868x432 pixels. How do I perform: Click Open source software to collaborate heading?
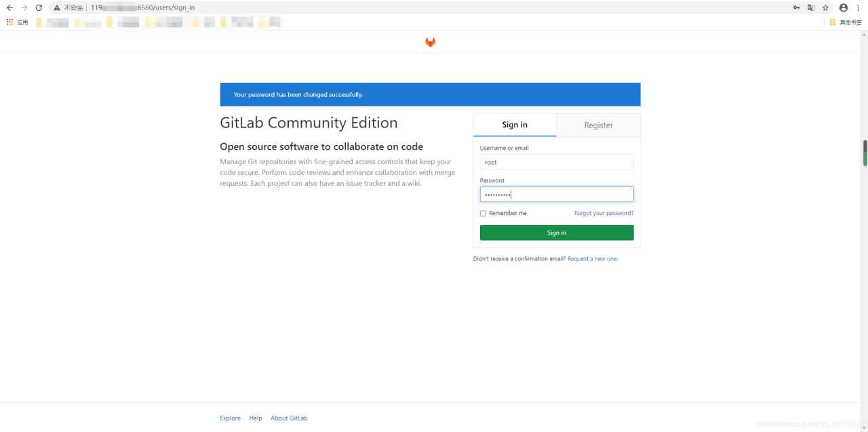coord(321,146)
